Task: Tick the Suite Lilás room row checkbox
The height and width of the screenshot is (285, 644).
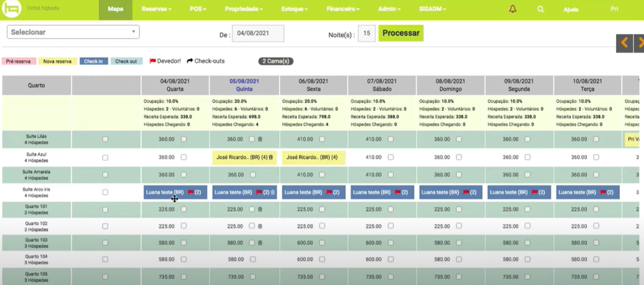Action: click(x=106, y=139)
